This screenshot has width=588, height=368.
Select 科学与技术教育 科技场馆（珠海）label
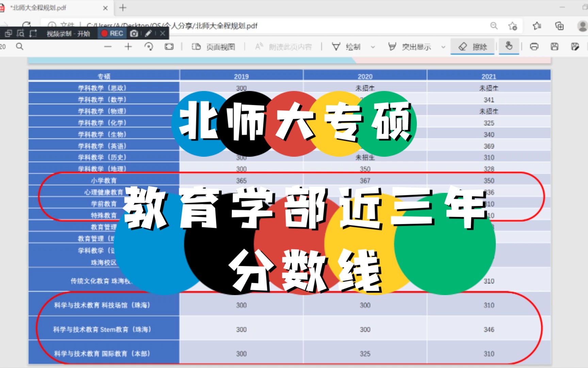click(102, 305)
